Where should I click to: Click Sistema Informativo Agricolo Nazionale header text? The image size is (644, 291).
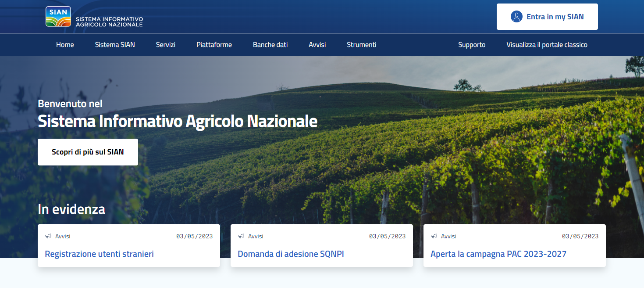[x=110, y=22]
